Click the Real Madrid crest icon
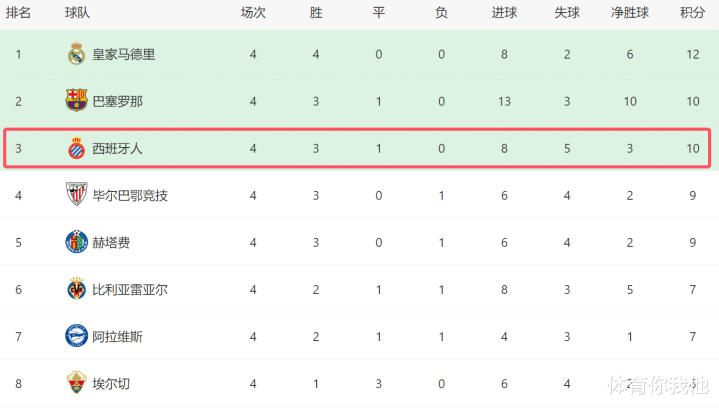This screenshot has height=408, width=719. pos(76,54)
